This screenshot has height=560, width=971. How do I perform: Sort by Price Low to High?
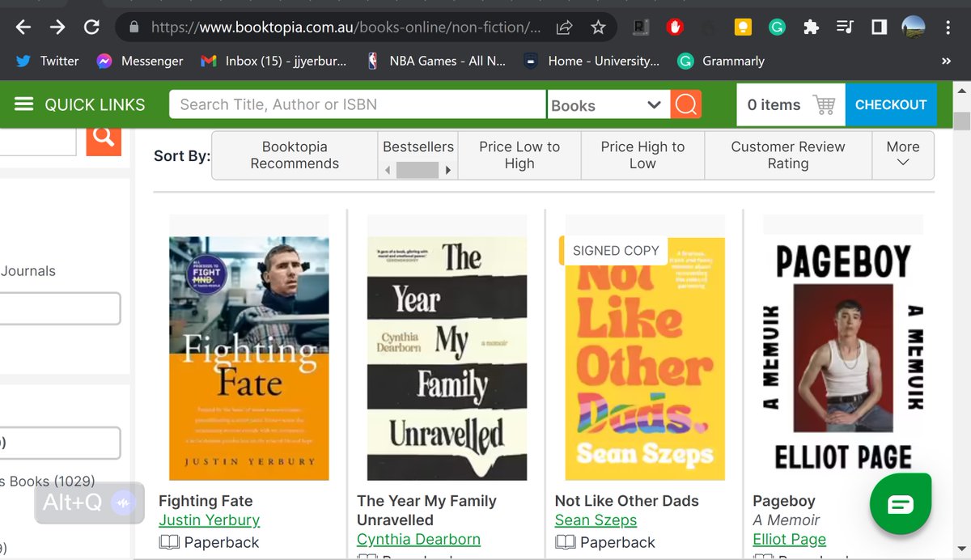coord(519,155)
